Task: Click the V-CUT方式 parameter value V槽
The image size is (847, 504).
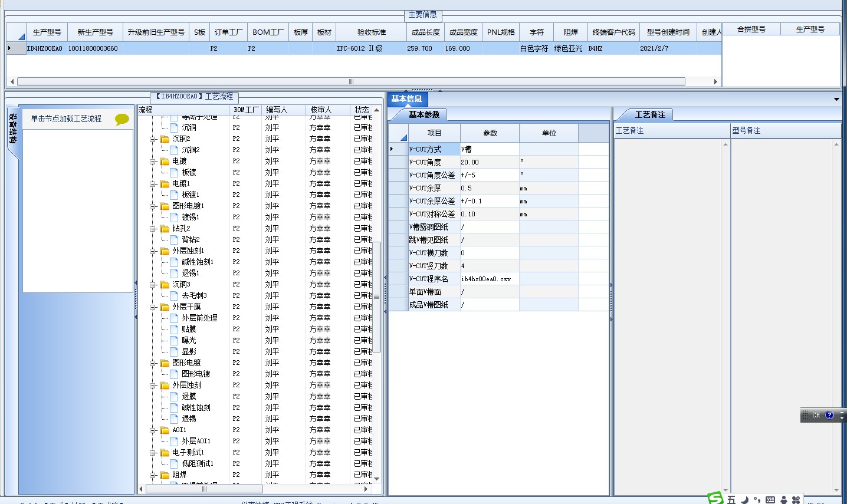Action: 490,149
